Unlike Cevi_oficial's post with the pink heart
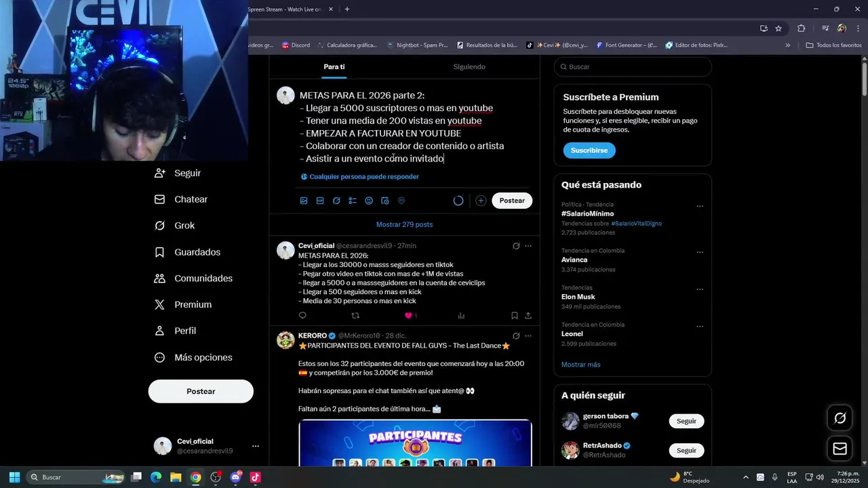The height and width of the screenshot is (488, 868). click(408, 315)
